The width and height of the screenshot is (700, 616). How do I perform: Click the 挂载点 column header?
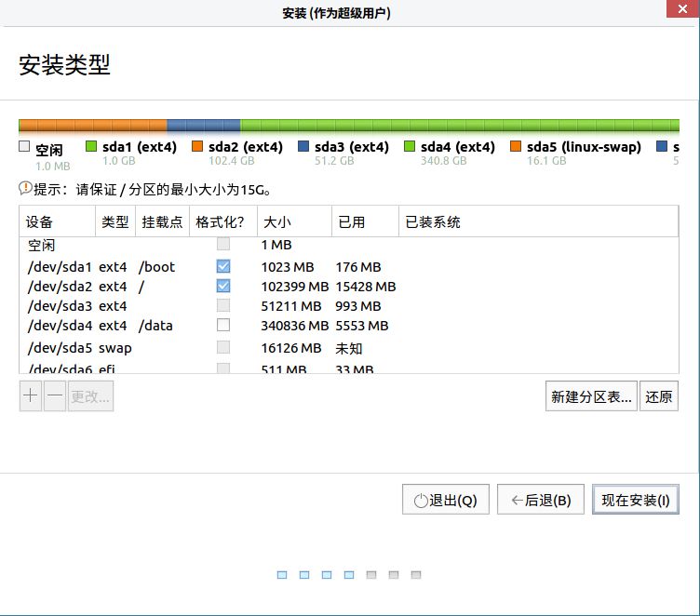(x=163, y=221)
